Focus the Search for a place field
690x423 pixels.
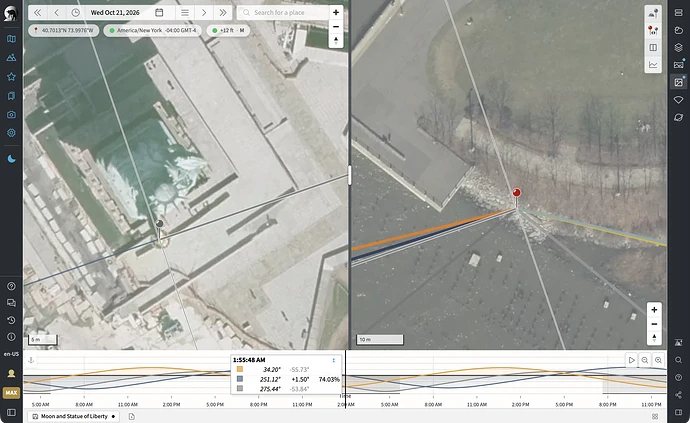click(283, 13)
